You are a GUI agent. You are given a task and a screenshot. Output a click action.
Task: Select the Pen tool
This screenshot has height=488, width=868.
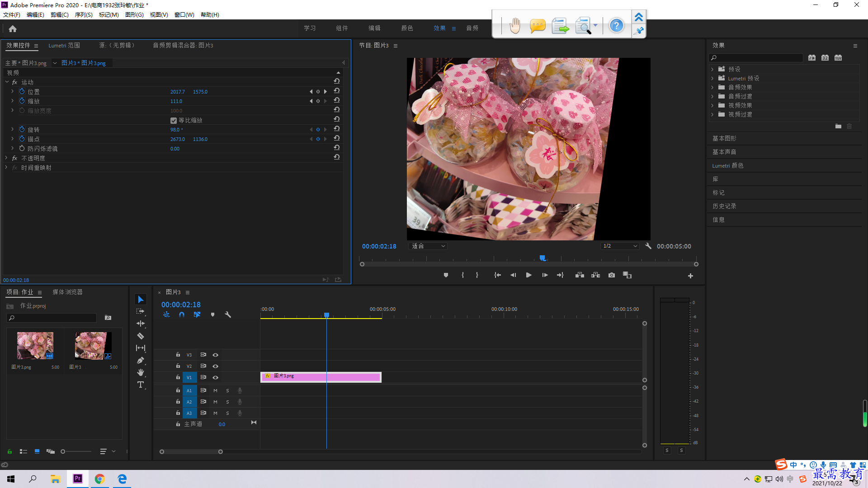(x=141, y=360)
